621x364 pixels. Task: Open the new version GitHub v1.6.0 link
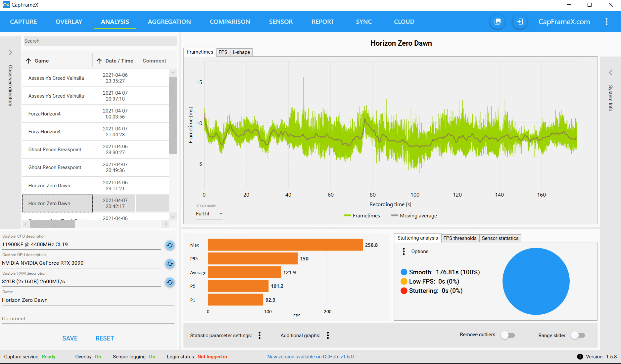pyautogui.click(x=310, y=357)
